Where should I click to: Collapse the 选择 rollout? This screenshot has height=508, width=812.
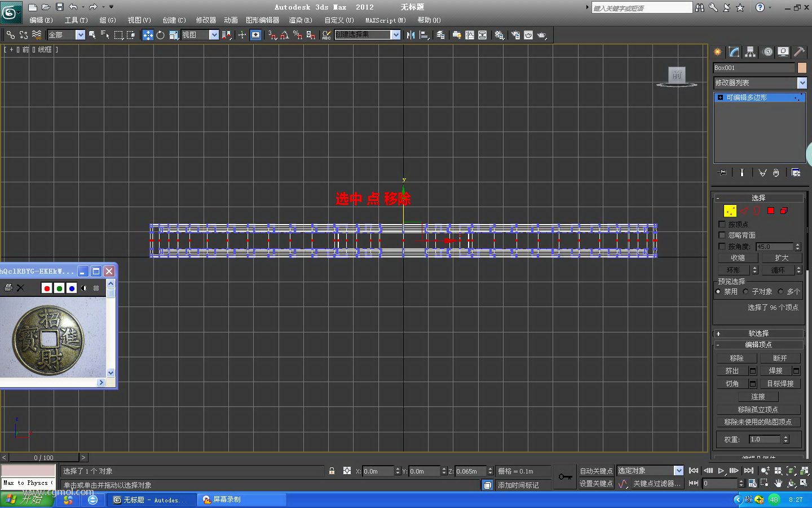click(x=758, y=198)
